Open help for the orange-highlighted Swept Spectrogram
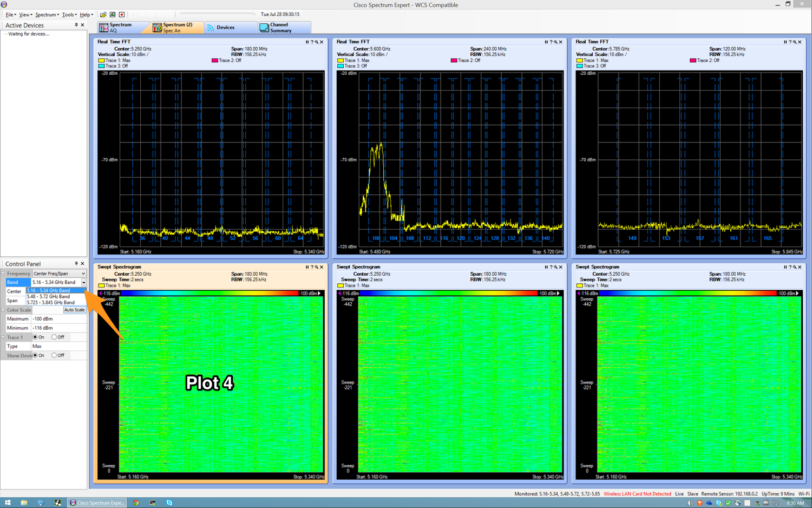 [312, 267]
